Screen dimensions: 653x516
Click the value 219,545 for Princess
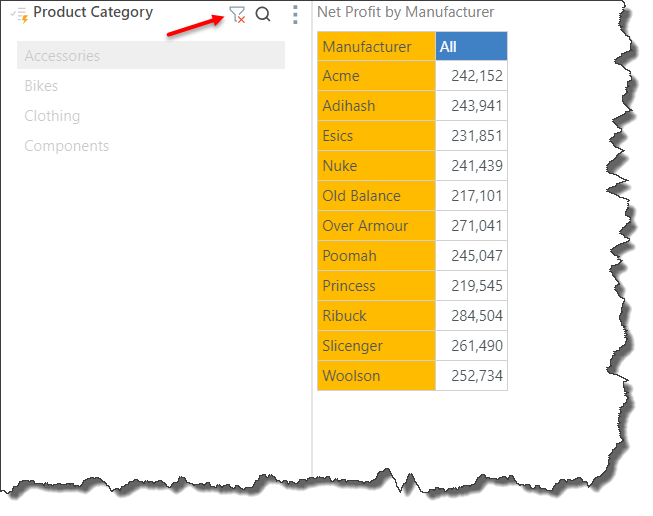[471, 286]
